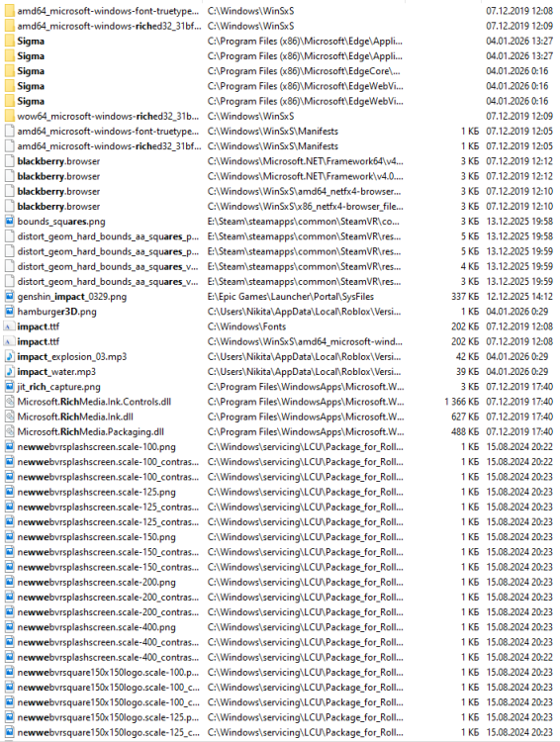This screenshot has width=560, height=742.
Task: Select the bounds_squares.png file name
Action: coord(61,222)
